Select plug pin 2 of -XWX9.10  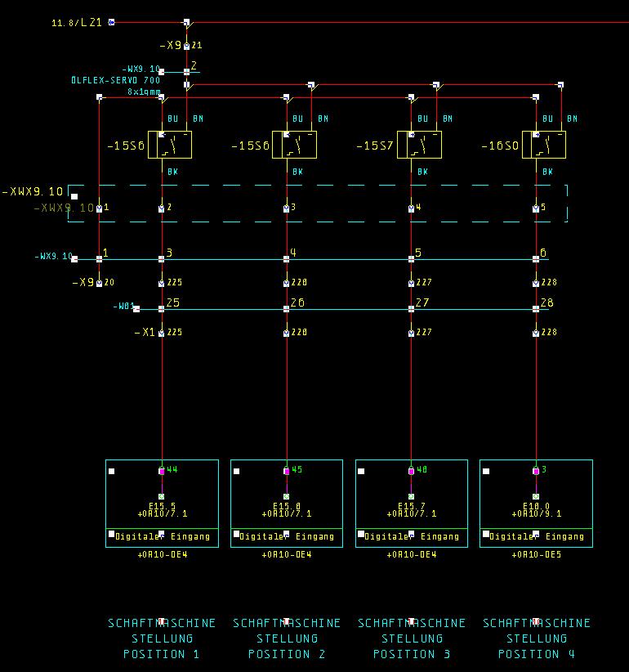[x=162, y=208]
